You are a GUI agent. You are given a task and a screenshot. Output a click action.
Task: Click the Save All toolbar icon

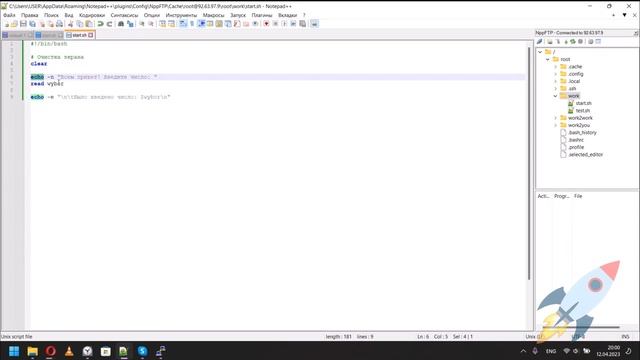click(33, 24)
